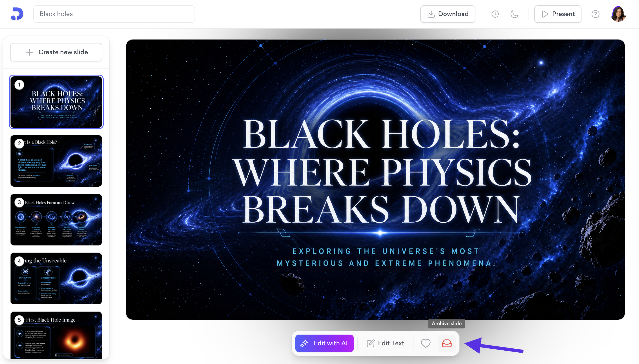Click the Archive slide icon
The height and width of the screenshot is (364, 639).
(x=446, y=343)
